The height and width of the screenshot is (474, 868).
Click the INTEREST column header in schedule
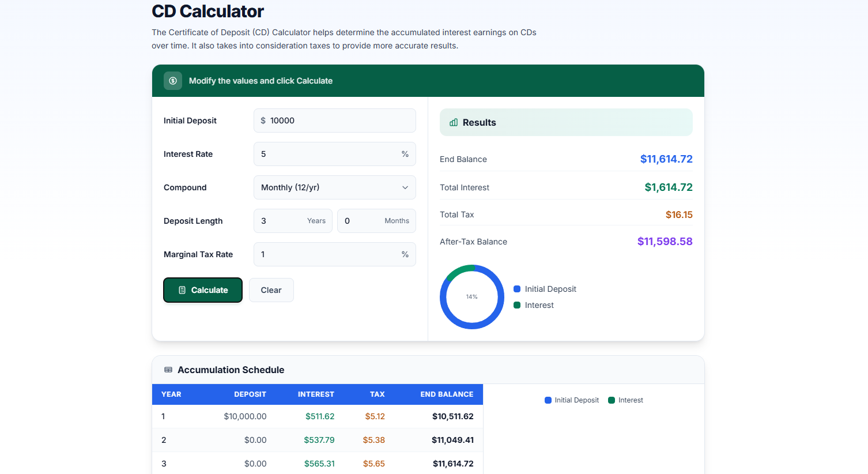tap(316, 394)
